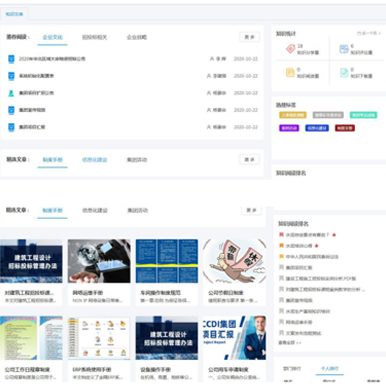Open the ERP系统使用手册 thumbnail

pos(99,338)
